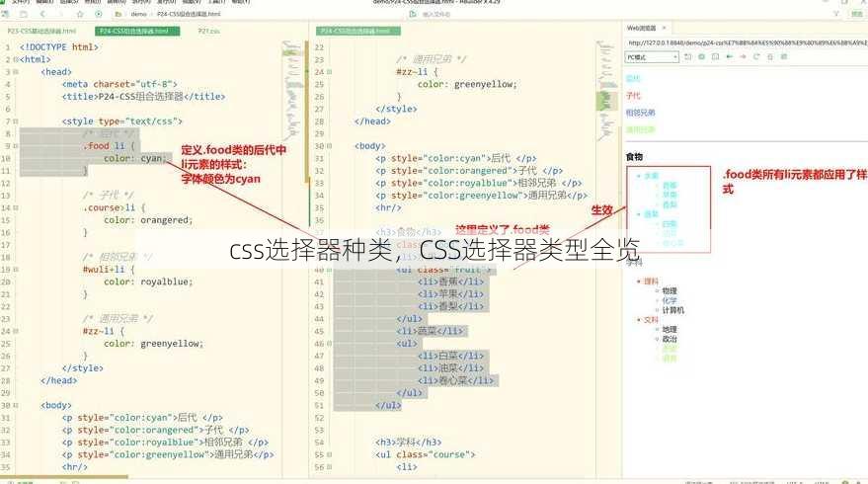This screenshot has height=484, width=868.
Task: Select P24-CSS组合选择器.html tab in left editor
Action: (137, 31)
